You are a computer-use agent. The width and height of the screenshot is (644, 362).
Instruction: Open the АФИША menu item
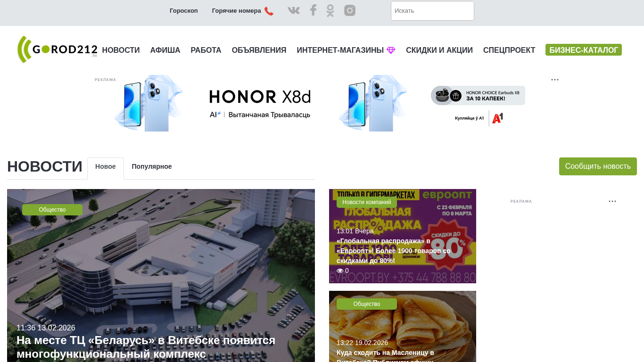pos(165,50)
